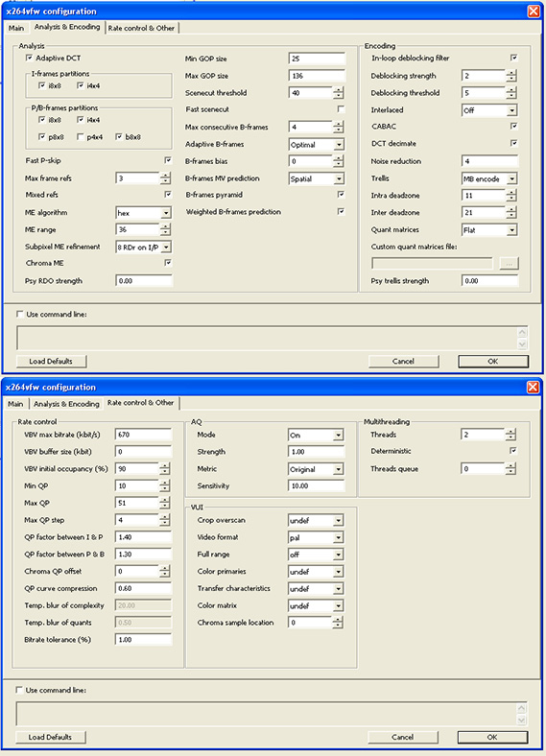Screen dimensions: 546x756
Task: Open Main tab in lower configuration window
Action: click(15, 404)
